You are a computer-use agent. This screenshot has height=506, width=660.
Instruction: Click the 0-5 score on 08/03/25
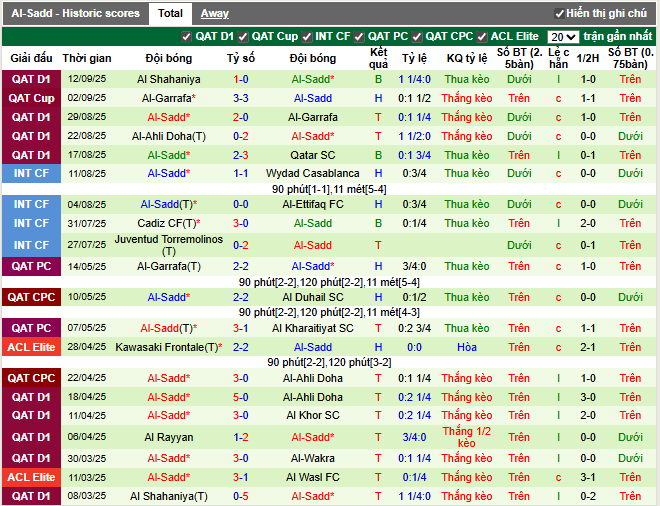tap(241, 496)
